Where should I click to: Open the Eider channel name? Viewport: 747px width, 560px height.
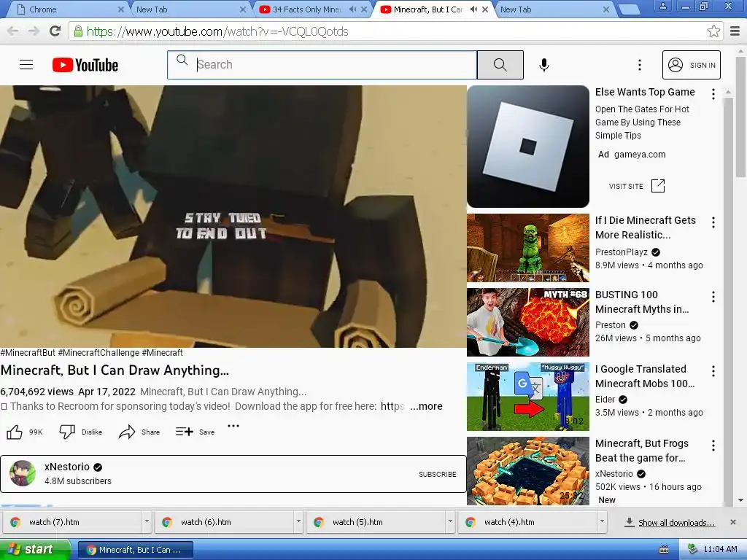click(x=605, y=399)
